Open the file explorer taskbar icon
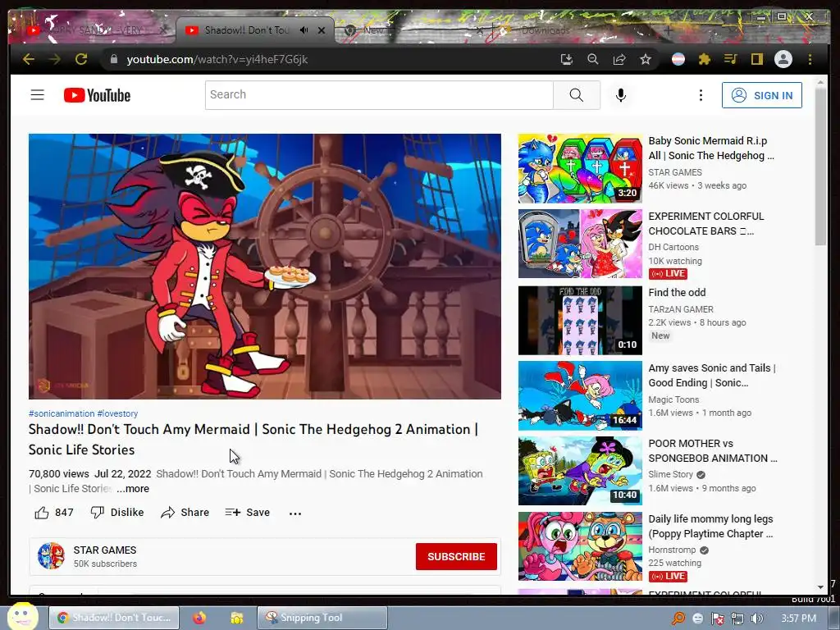The height and width of the screenshot is (630, 840). tap(236, 618)
